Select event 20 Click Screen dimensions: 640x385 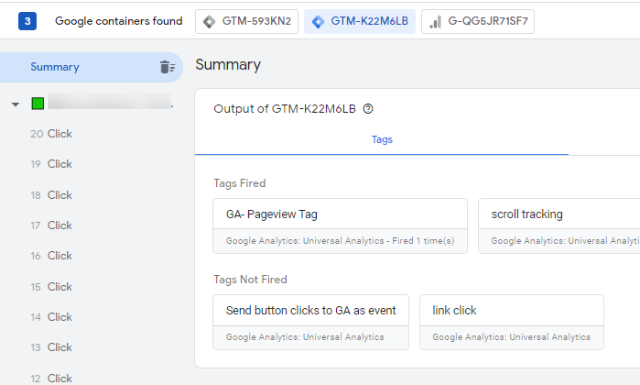[51, 134]
